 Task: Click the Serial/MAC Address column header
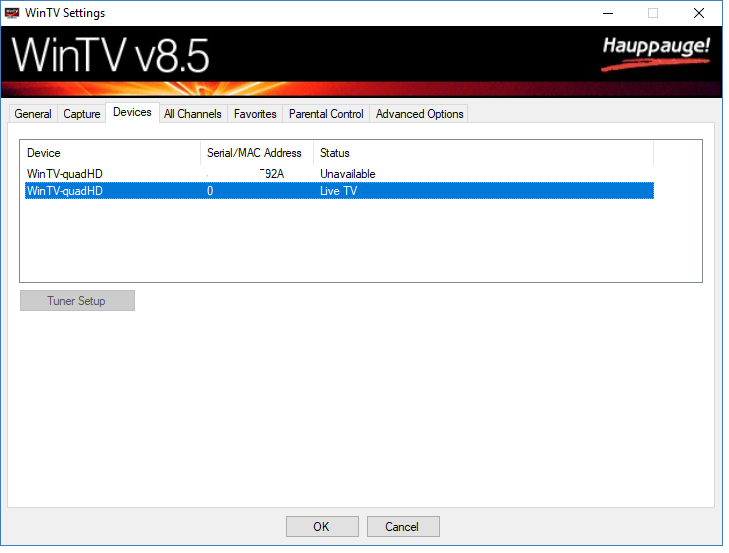tap(257, 153)
